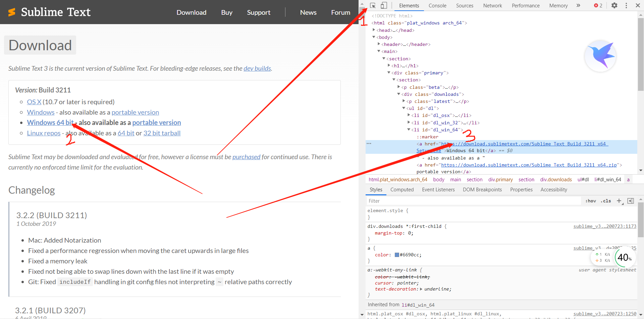Click the 32 bit tarball link
The image size is (644, 319).
point(162,133)
